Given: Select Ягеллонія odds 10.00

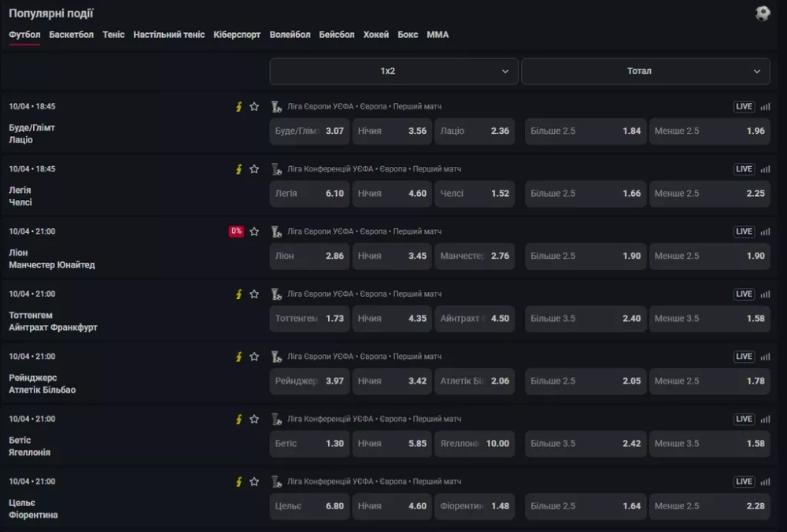Looking at the screenshot, I should point(475,444).
